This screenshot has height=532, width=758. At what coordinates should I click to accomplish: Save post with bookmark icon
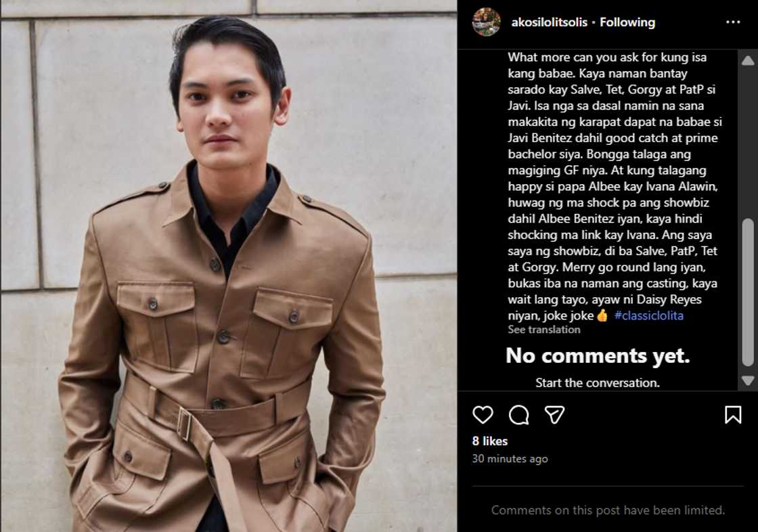coord(733,415)
